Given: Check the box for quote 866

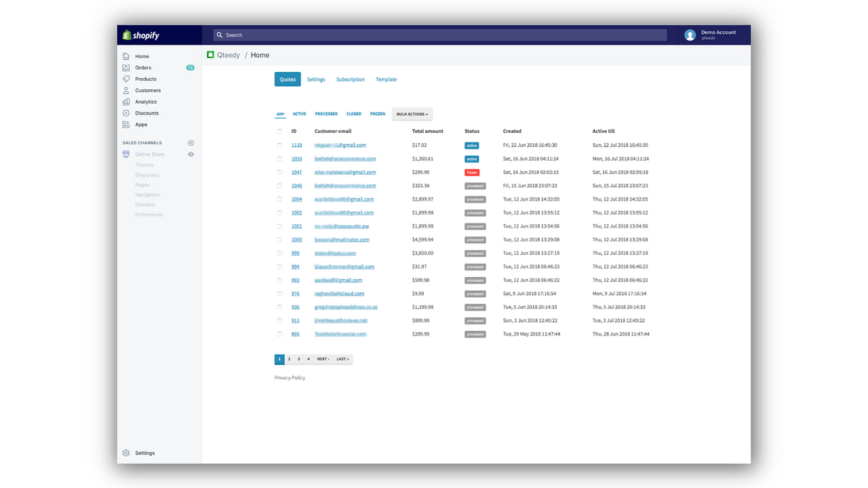Looking at the screenshot, I should (x=279, y=334).
